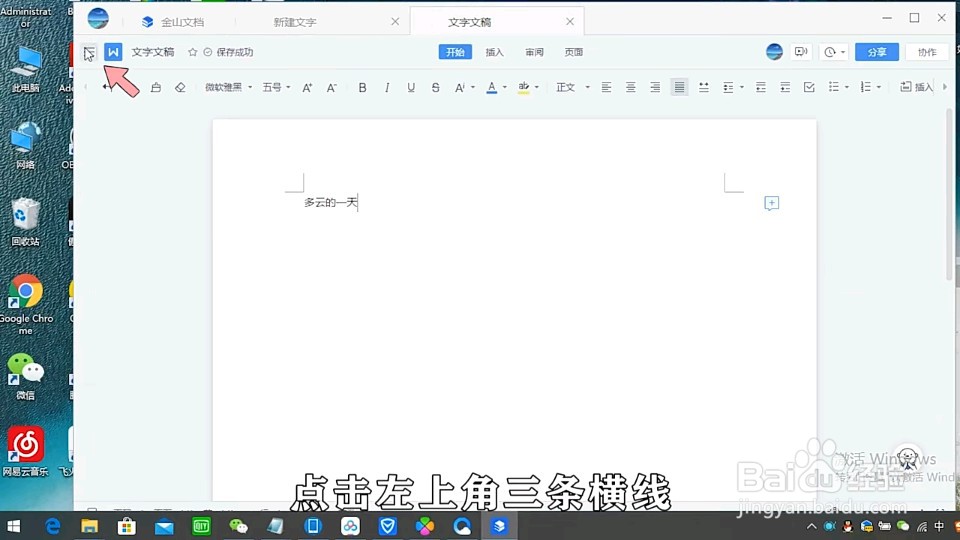Click the toolbar 插入 button

[x=917, y=88]
